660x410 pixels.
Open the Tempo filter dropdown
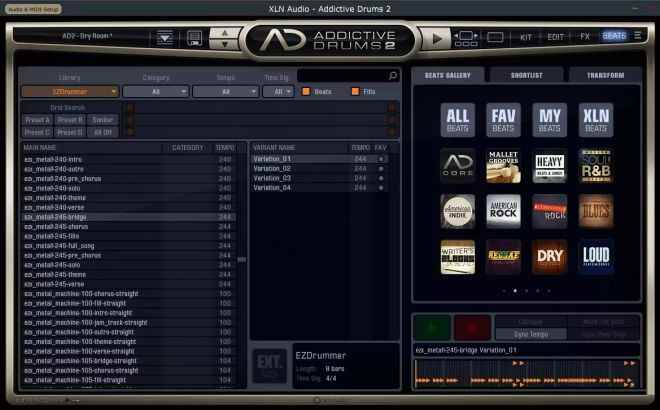(225, 91)
